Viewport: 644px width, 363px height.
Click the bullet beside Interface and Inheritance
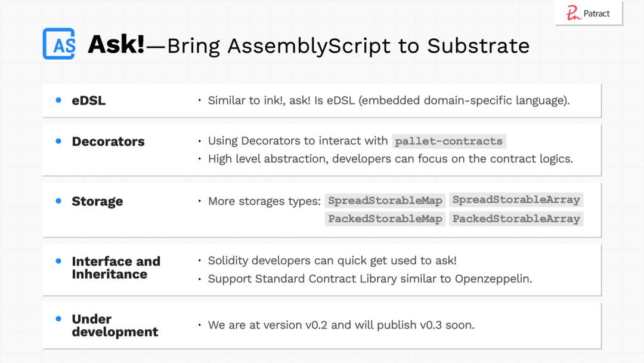[x=58, y=261]
